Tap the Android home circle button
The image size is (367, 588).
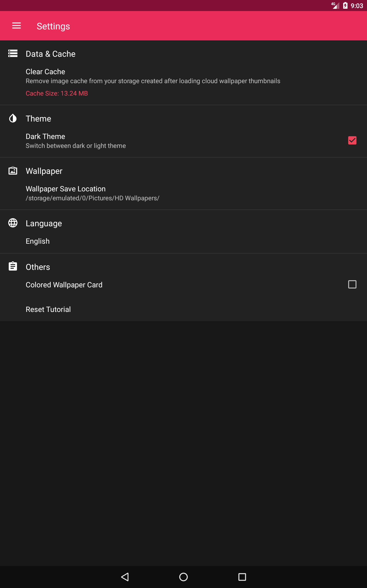click(x=183, y=577)
